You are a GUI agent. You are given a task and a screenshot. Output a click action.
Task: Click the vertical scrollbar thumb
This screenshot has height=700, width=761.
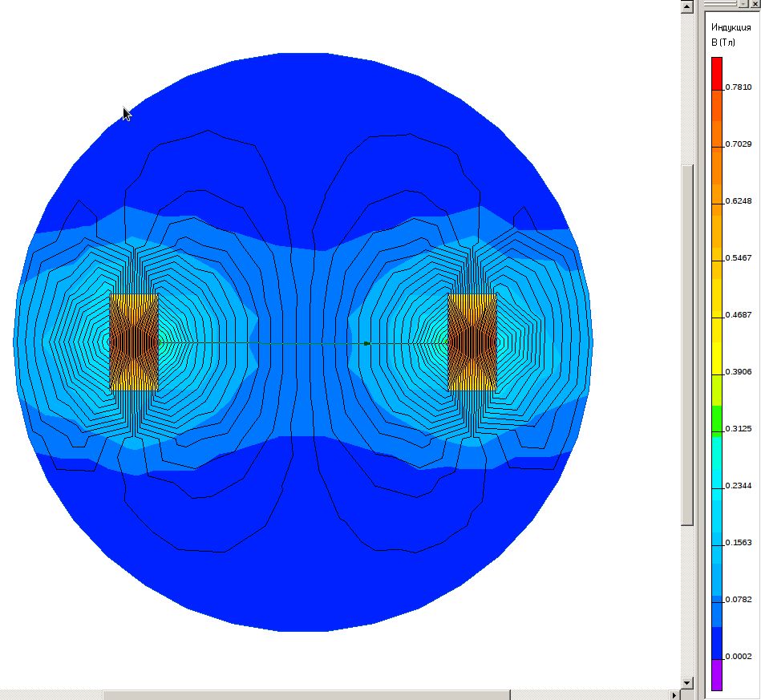[x=686, y=345]
